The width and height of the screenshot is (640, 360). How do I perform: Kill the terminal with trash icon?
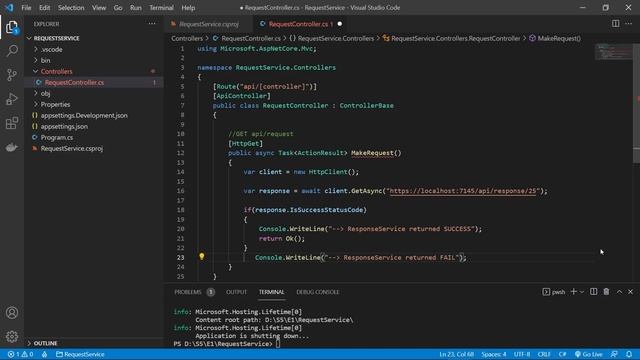click(x=606, y=291)
